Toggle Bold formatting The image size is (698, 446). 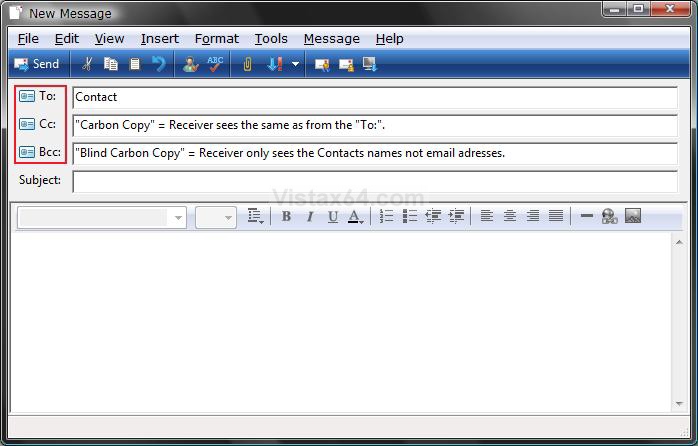286,216
